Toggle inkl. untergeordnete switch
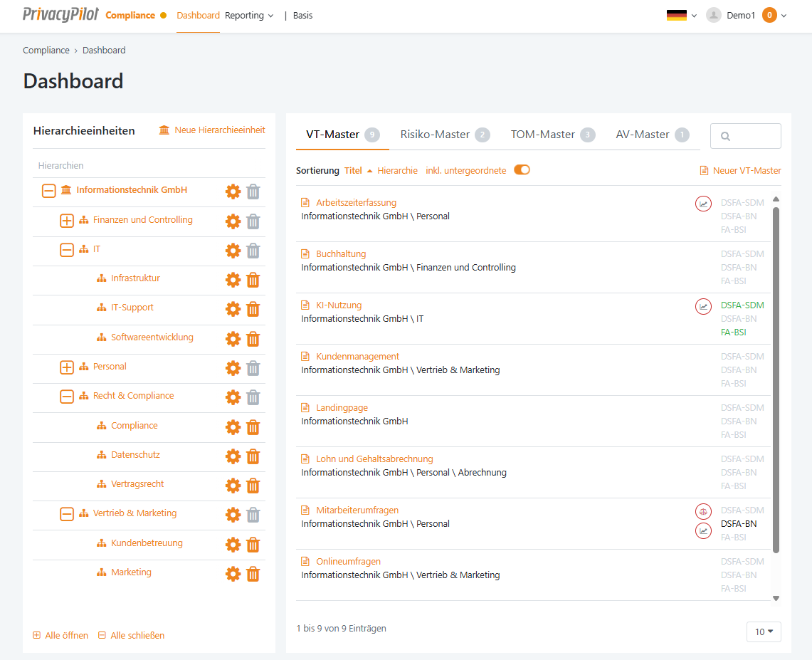Viewport: 812px width, 660px height. (522, 170)
